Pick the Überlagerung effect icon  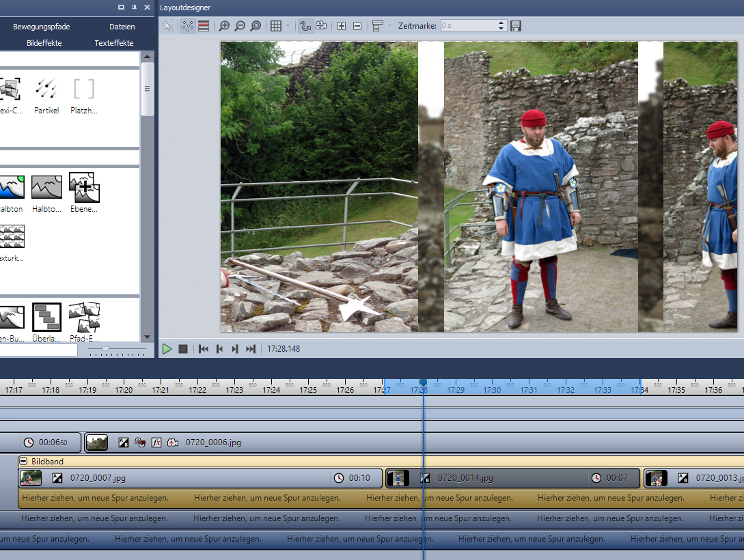[x=47, y=317]
